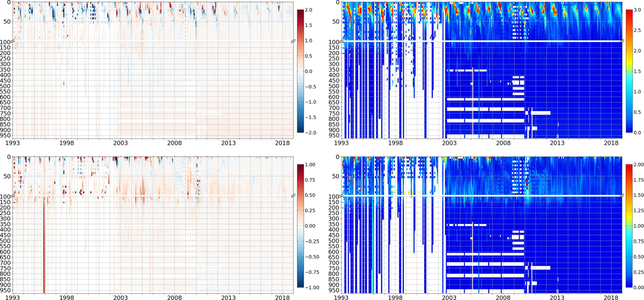Click the bottom-left red-blue colorbar

(300, 226)
